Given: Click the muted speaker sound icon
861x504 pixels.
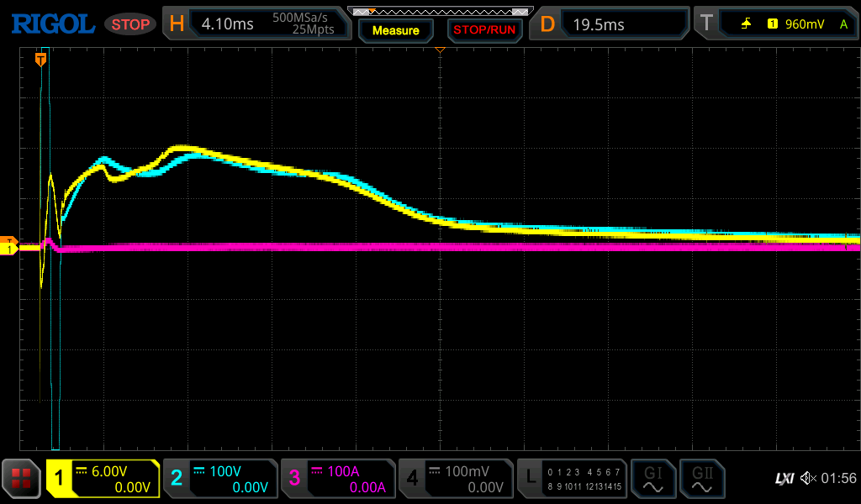Looking at the screenshot, I should coord(808,479).
